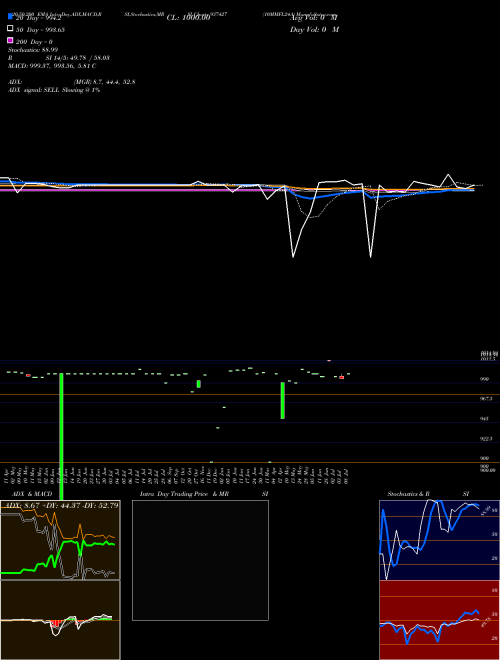This screenshot has height=660, width=500.
Task: Click the 'Stochastics & R' panel title
Action: [409, 494]
